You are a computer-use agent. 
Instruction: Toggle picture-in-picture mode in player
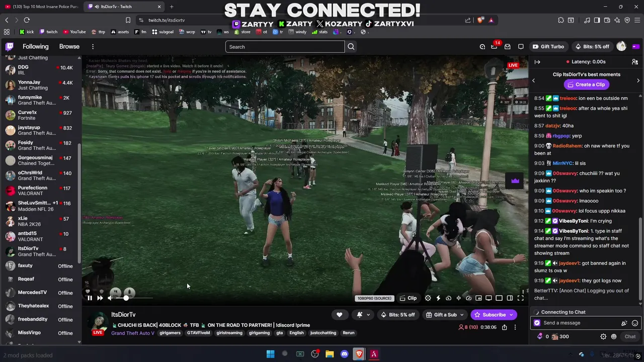(x=478, y=298)
